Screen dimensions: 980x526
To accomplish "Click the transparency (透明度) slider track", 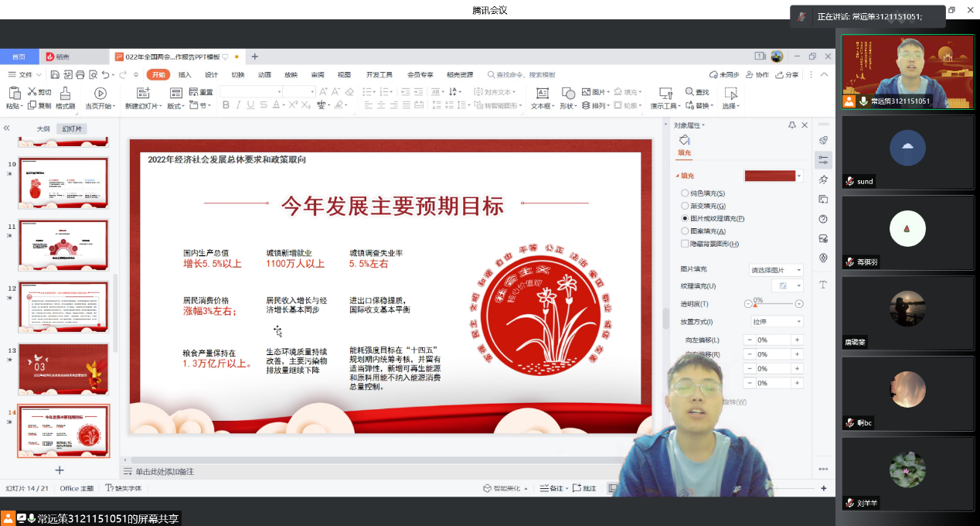I will (x=773, y=304).
